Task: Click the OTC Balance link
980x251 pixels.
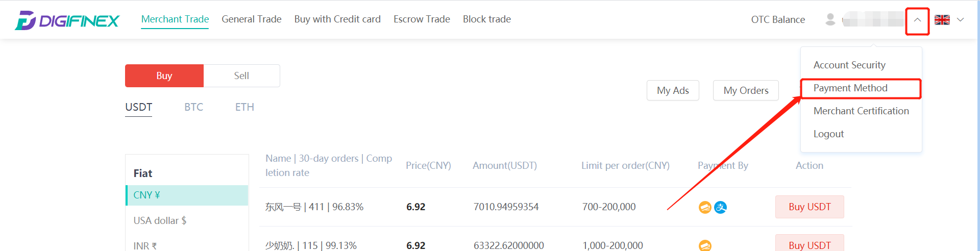Action: (778, 20)
